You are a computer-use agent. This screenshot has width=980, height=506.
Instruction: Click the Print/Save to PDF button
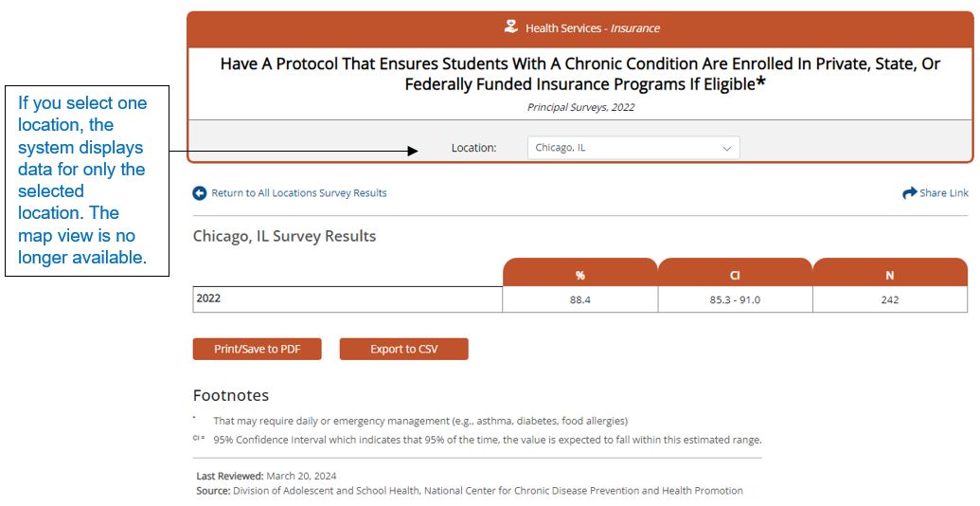click(257, 349)
